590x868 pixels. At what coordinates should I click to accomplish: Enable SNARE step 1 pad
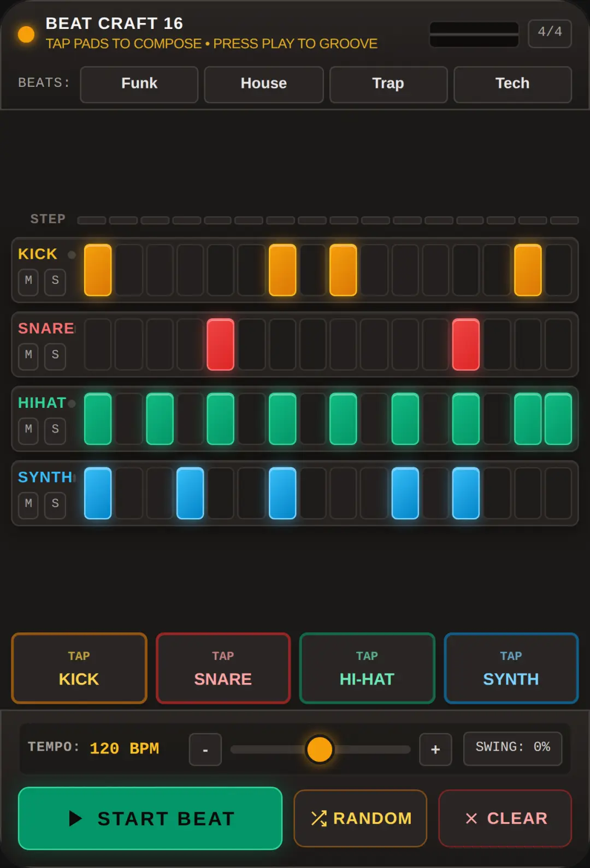(98, 344)
